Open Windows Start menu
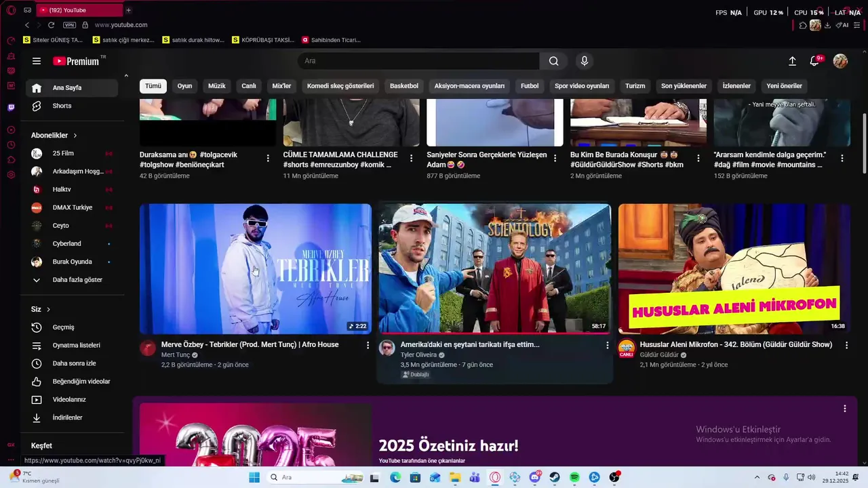This screenshot has width=868, height=488. 254,478
